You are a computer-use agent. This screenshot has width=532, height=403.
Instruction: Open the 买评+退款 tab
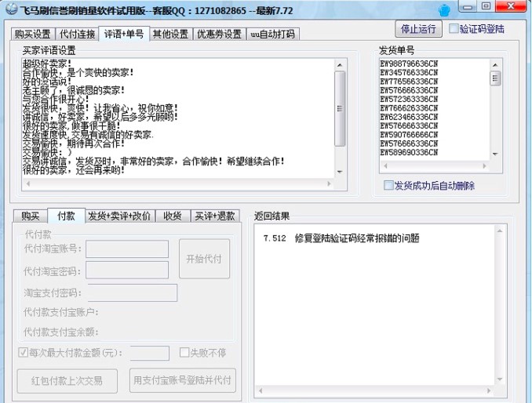[x=215, y=216]
